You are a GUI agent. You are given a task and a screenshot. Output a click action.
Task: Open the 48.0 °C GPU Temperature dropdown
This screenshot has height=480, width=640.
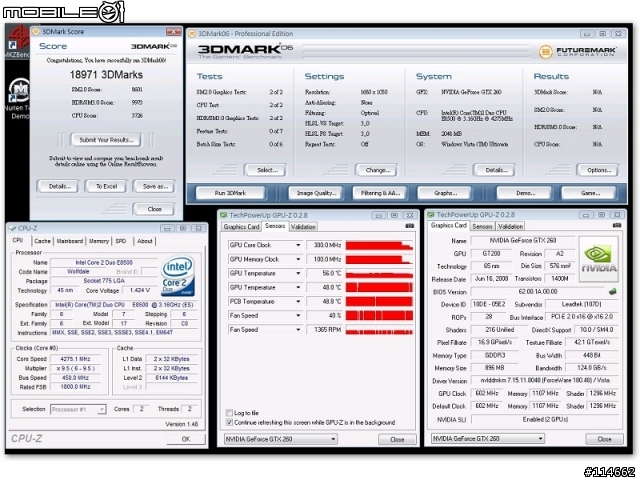tap(298, 288)
